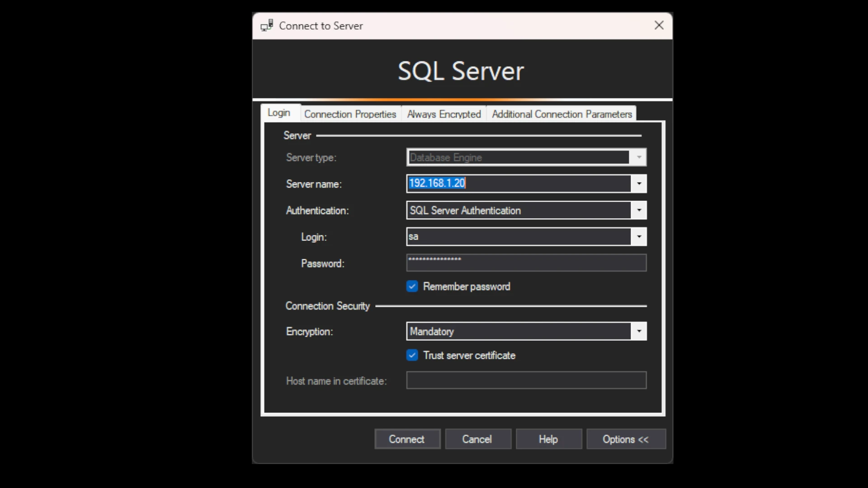Click the 'Authentication:' label
The height and width of the screenshot is (488, 868).
click(x=317, y=211)
